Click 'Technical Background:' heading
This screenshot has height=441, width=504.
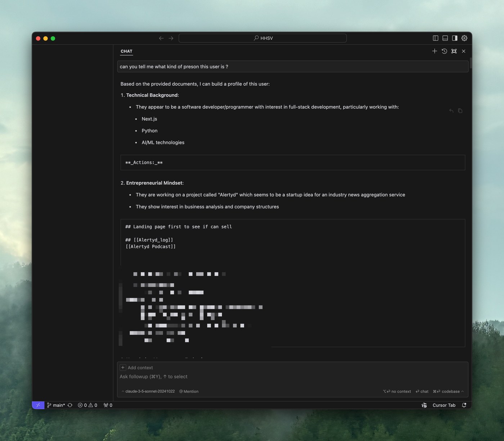pyautogui.click(x=152, y=95)
